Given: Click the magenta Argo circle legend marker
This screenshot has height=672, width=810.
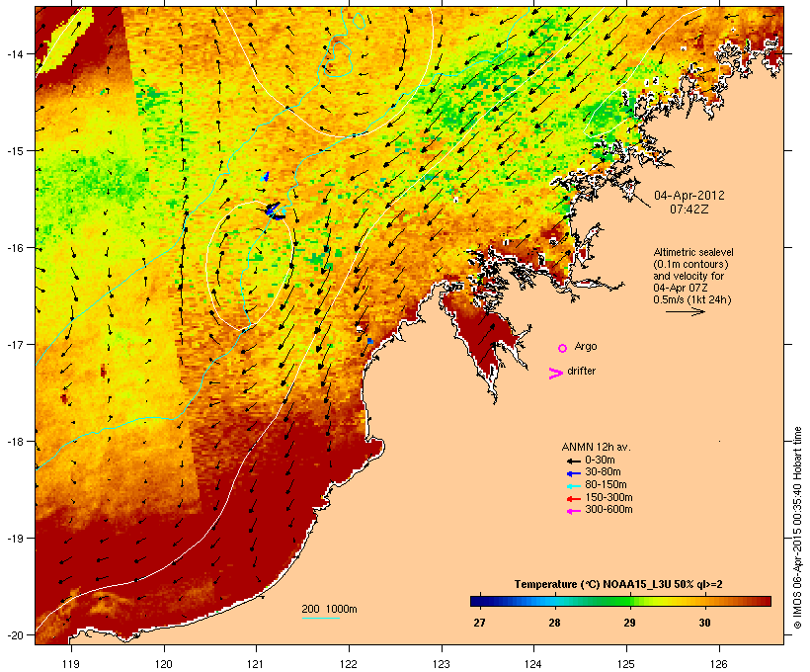Looking at the screenshot, I should point(563,349).
